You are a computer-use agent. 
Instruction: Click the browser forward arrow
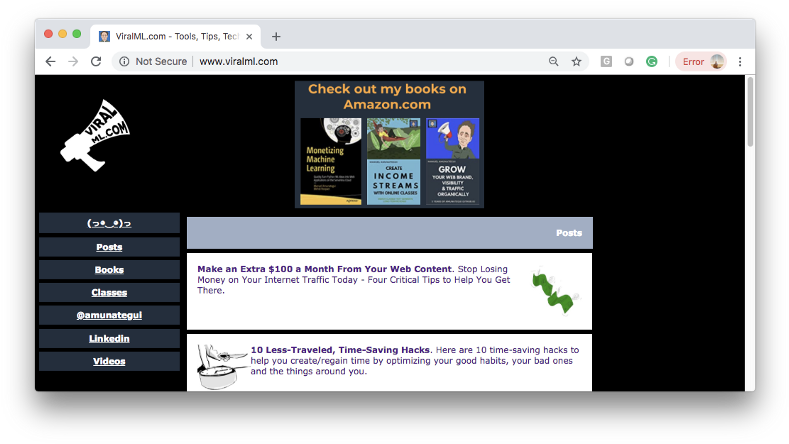tap(73, 61)
